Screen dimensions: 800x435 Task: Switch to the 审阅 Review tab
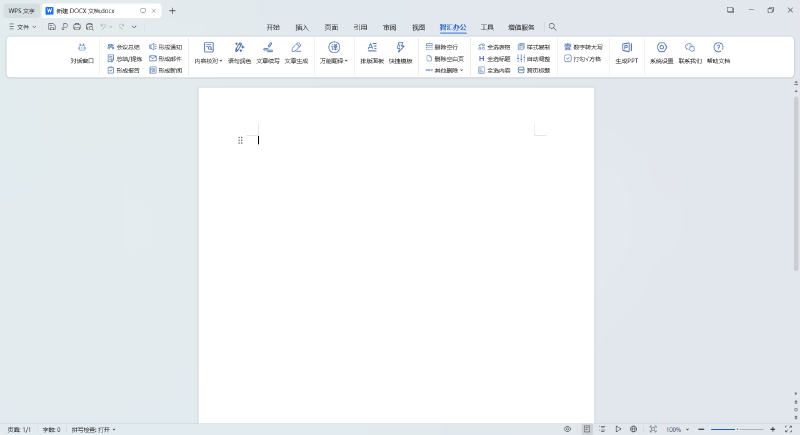[x=389, y=27]
